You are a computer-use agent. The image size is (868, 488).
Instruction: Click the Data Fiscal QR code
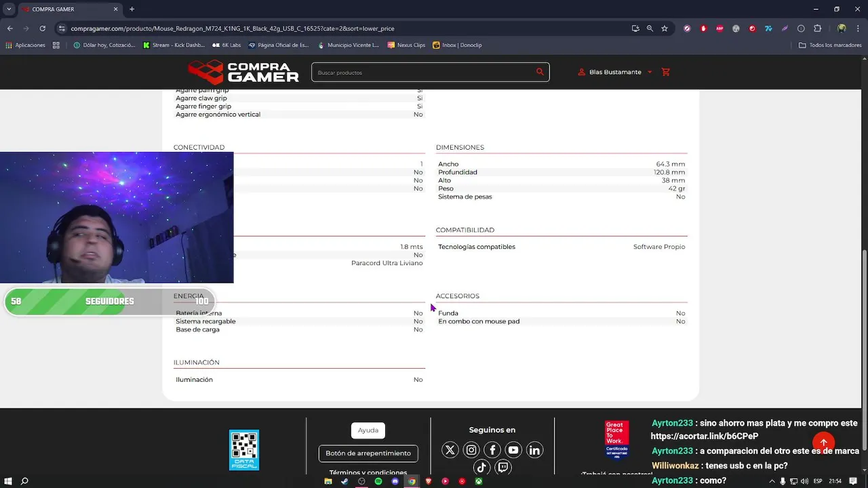coord(244,450)
